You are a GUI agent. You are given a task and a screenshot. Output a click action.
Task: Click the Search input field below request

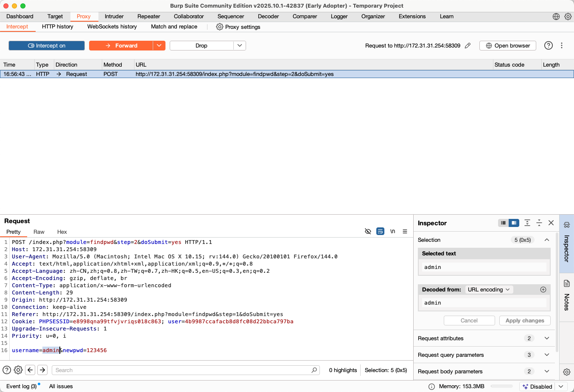tap(182, 370)
